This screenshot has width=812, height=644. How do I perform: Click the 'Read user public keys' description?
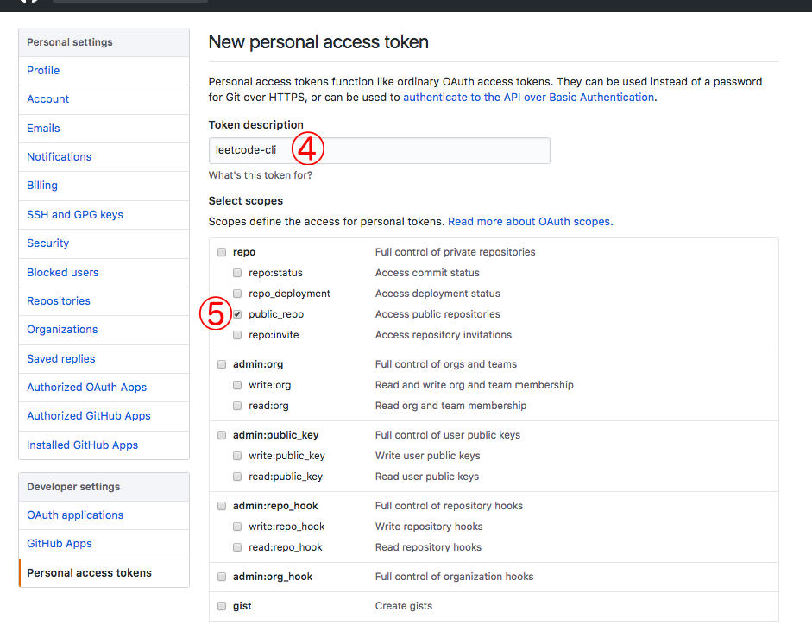pos(427,477)
